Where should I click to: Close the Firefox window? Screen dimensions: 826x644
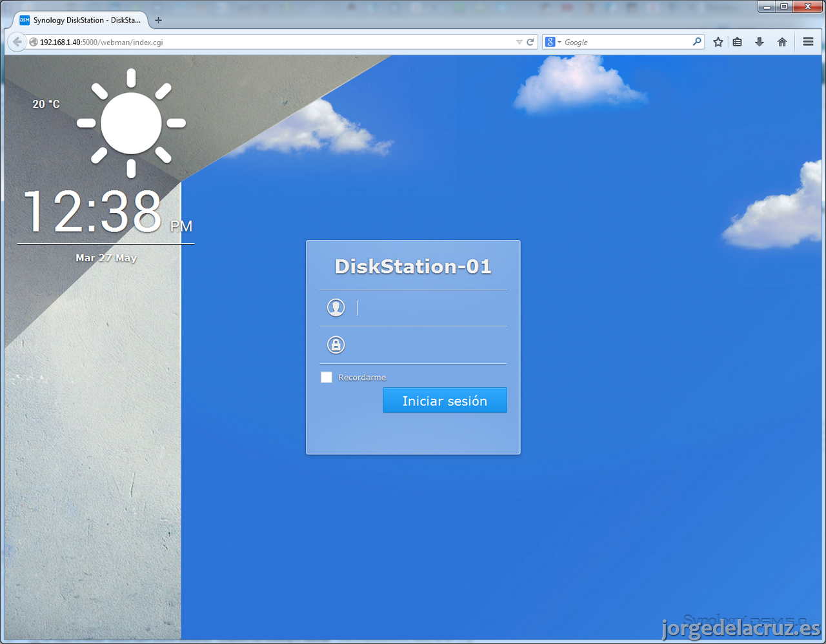pos(808,6)
